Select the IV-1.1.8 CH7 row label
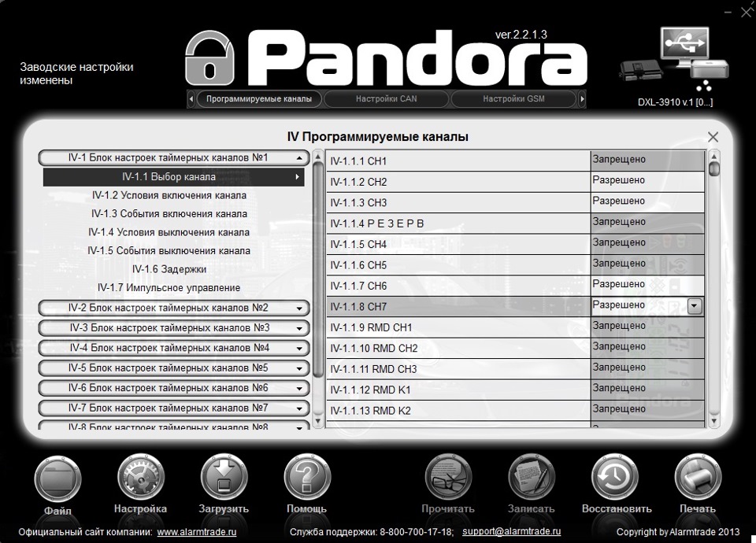The height and width of the screenshot is (543, 756). click(x=358, y=307)
